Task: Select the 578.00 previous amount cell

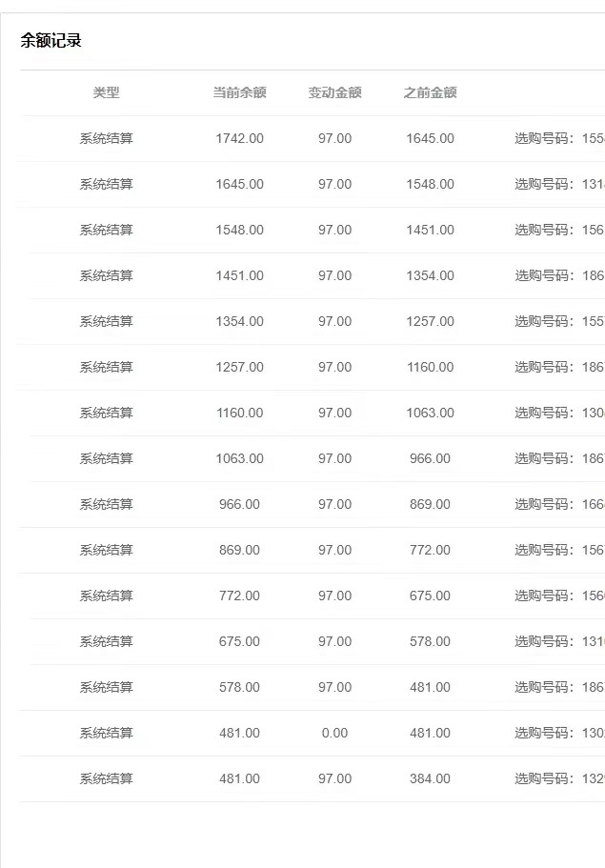Action: pyautogui.click(x=430, y=641)
